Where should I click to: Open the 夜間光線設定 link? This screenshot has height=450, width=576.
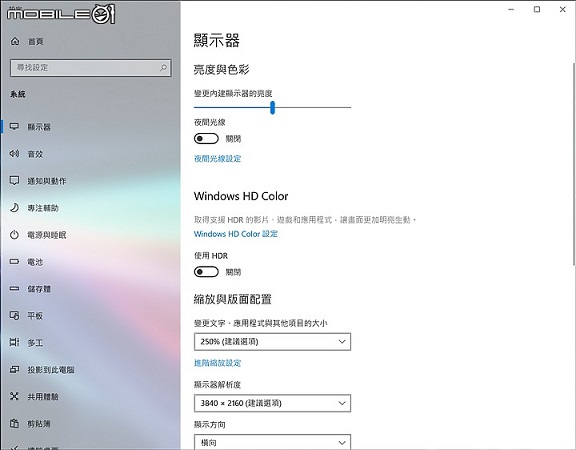coord(217,158)
